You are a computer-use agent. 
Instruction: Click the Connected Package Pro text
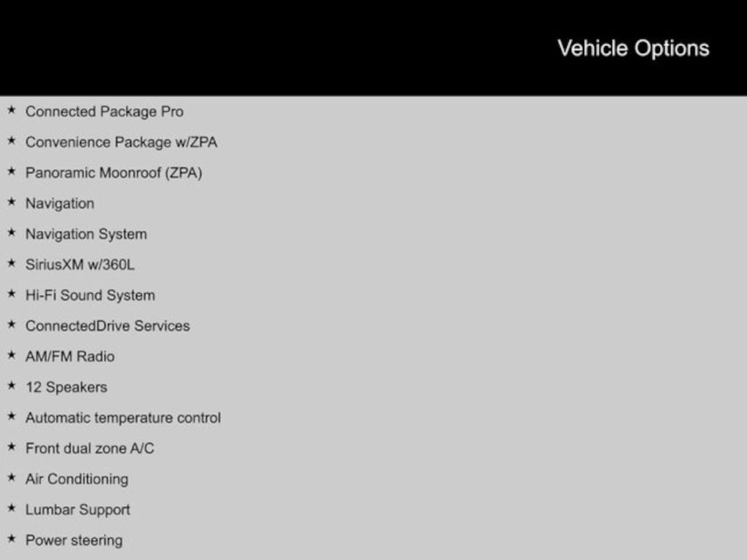click(x=104, y=112)
